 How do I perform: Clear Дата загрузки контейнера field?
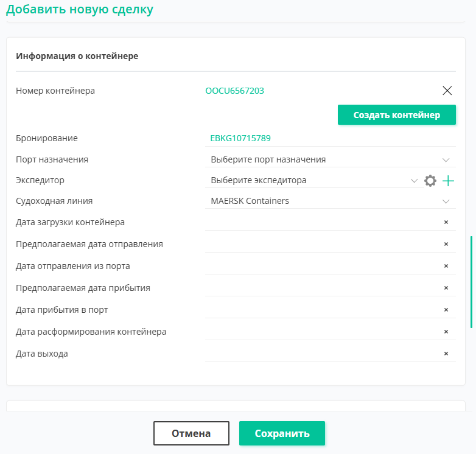(x=446, y=222)
